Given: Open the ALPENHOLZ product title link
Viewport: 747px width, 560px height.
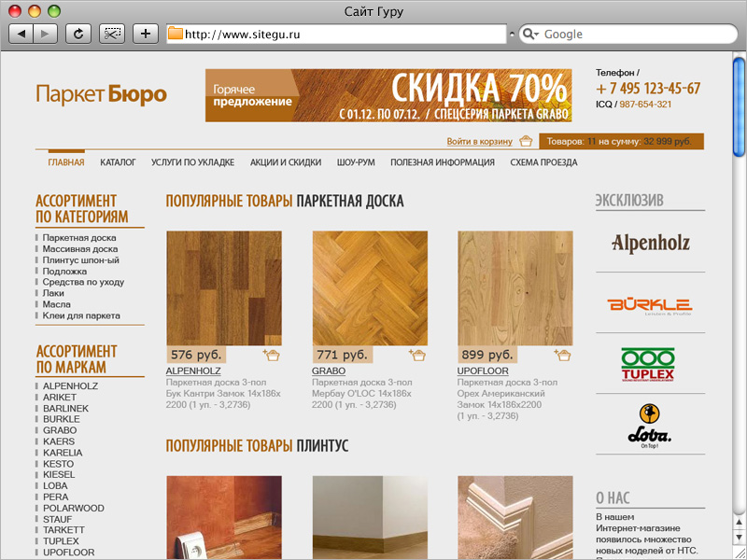Looking at the screenshot, I should (193, 371).
